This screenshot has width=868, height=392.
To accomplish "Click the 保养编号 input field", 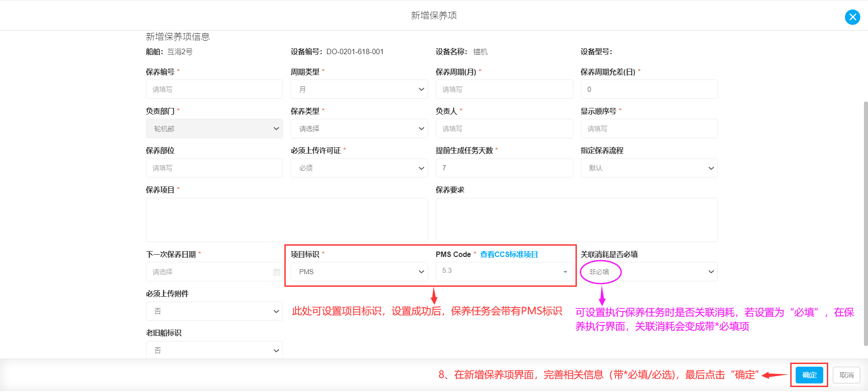I will pyautogui.click(x=214, y=89).
